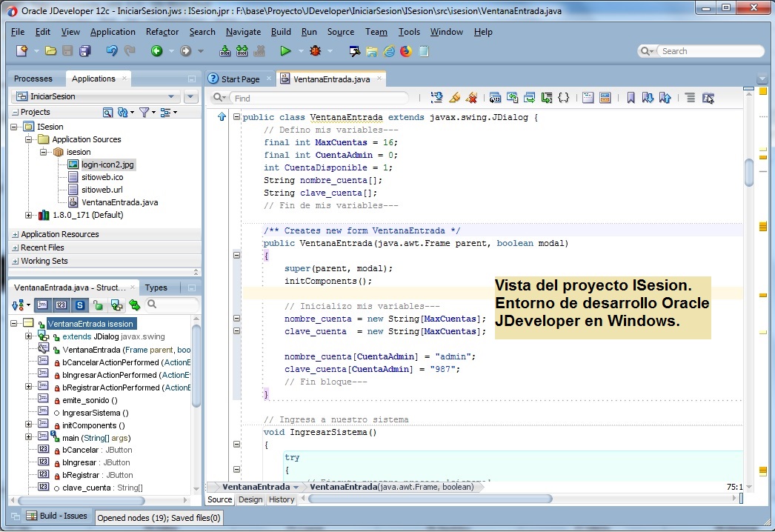Click the Projects panel search icon
Screen dimensions: 775x532
tap(107, 112)
